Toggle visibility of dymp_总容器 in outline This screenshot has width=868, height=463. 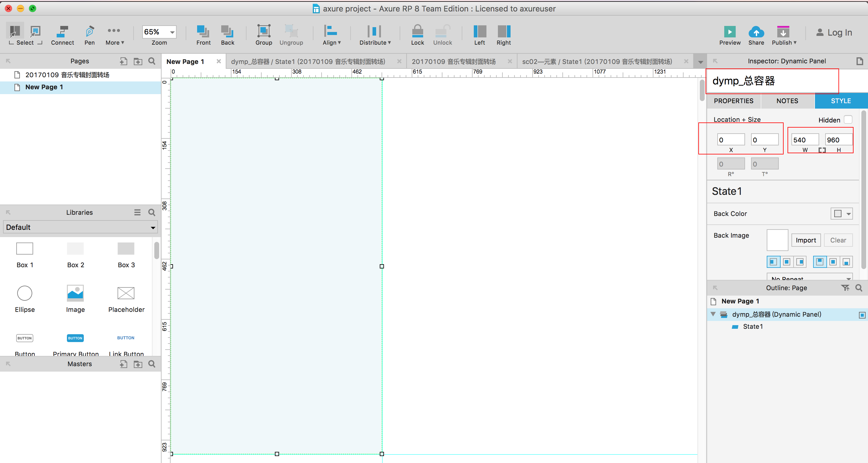pos(862,315)
